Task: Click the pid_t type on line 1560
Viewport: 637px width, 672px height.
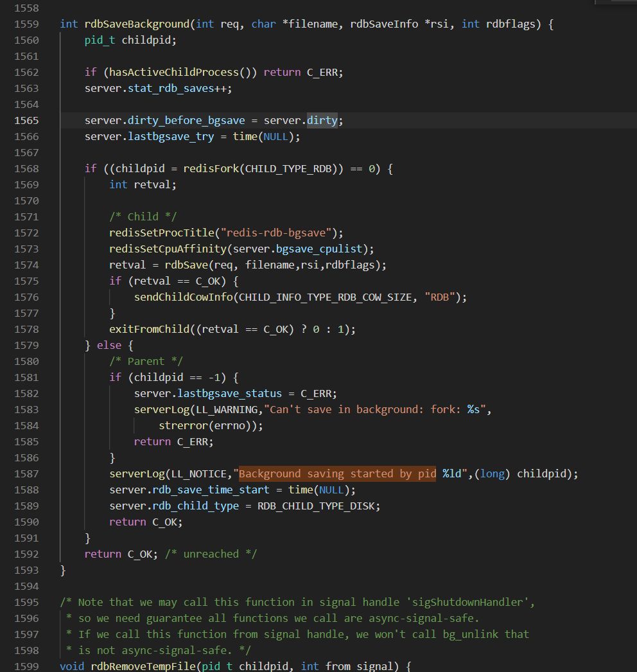Action: [100, 40]
